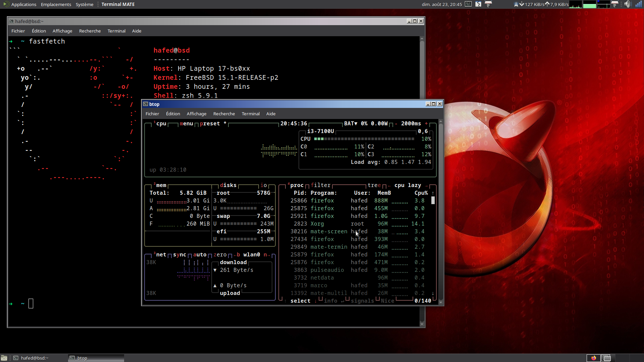Open the terminal launcher icon in top panel
This screenshot has height=362, width=644.
pyautogui.click(x=468, y=4)
